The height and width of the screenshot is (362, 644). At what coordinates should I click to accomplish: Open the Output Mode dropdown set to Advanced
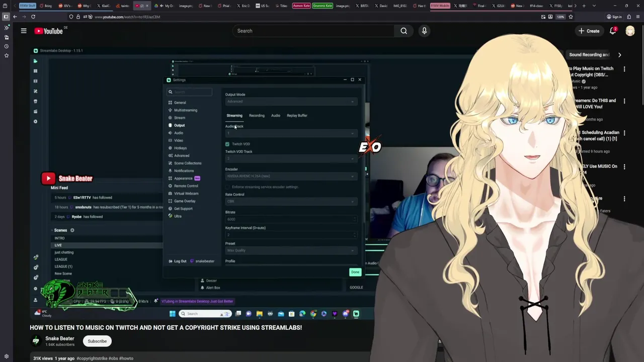[x=291, y=102]
